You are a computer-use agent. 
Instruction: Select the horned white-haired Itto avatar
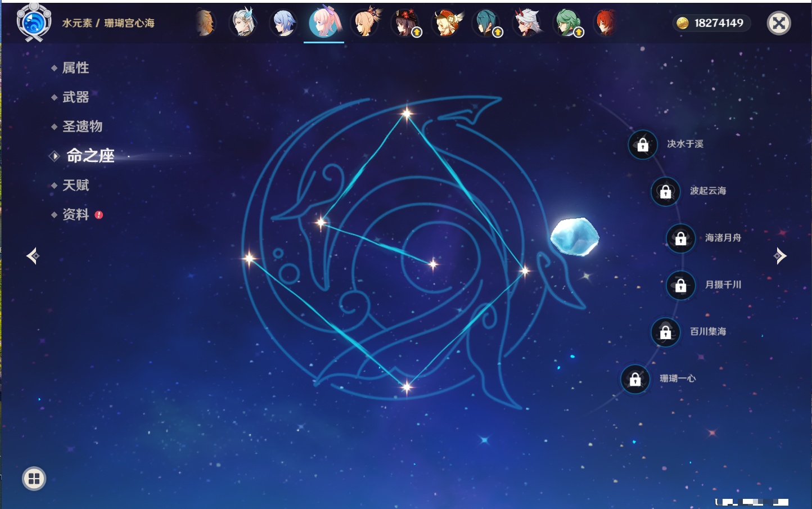point(527,23)
